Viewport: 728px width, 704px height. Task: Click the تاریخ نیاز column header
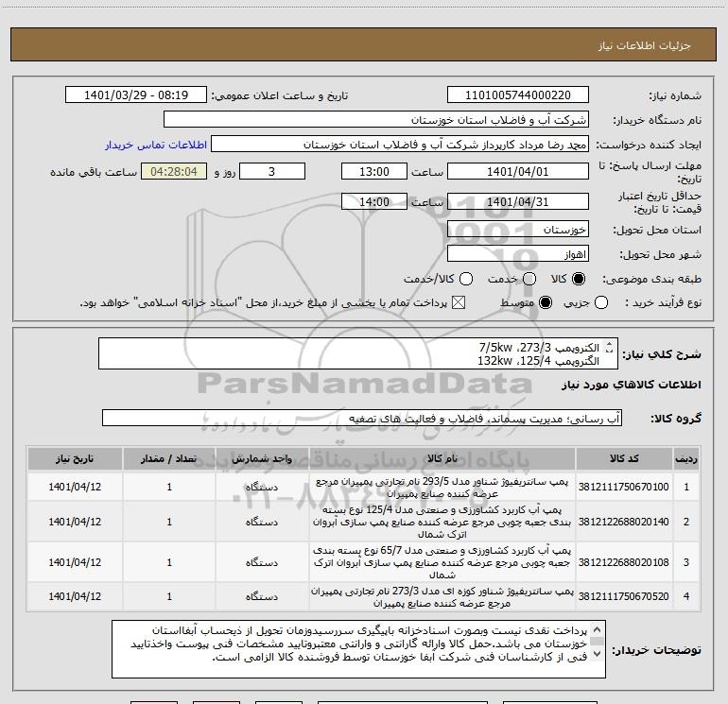(75, 459)
